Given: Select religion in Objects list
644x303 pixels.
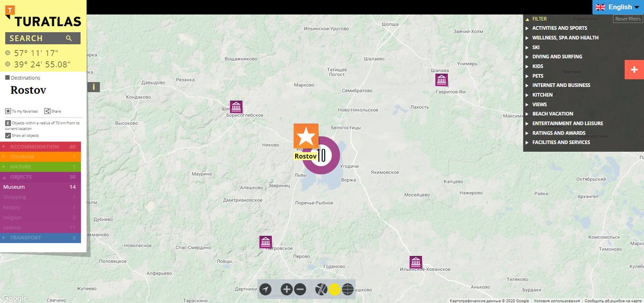Looking at the screenshot, I should (41, 218).
